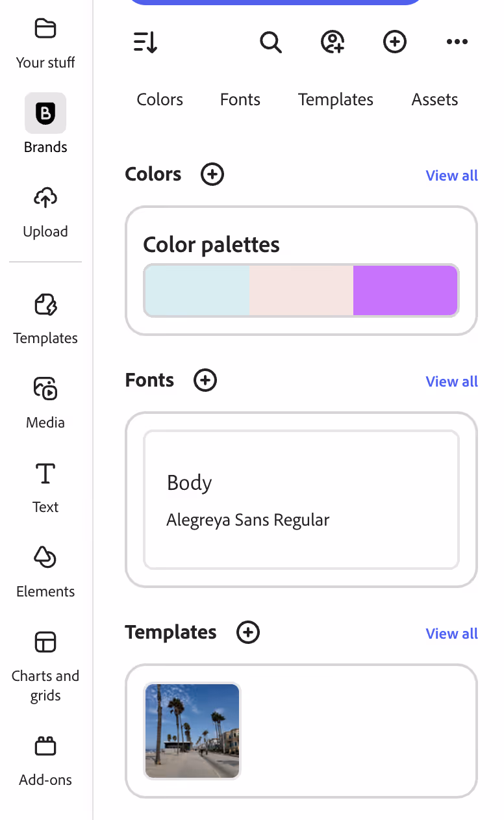This screenshot has width=504, height=820.
Task: Switch to the Fonts tab
Action: pyautogui.click(x=240, y=99)
